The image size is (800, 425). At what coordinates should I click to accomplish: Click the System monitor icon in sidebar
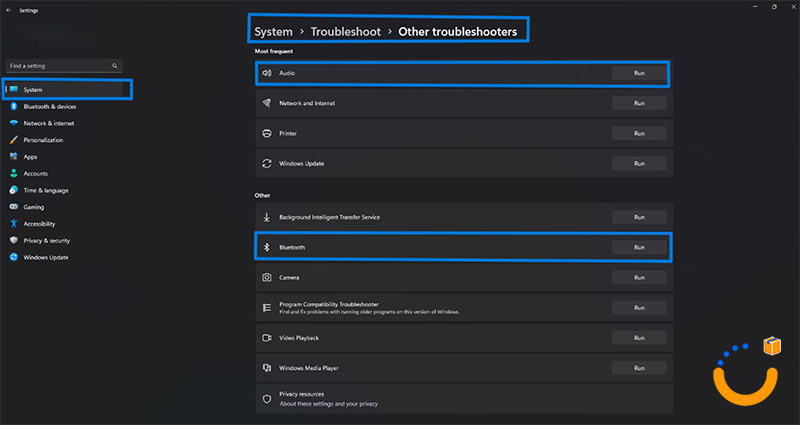coord(14,89)
